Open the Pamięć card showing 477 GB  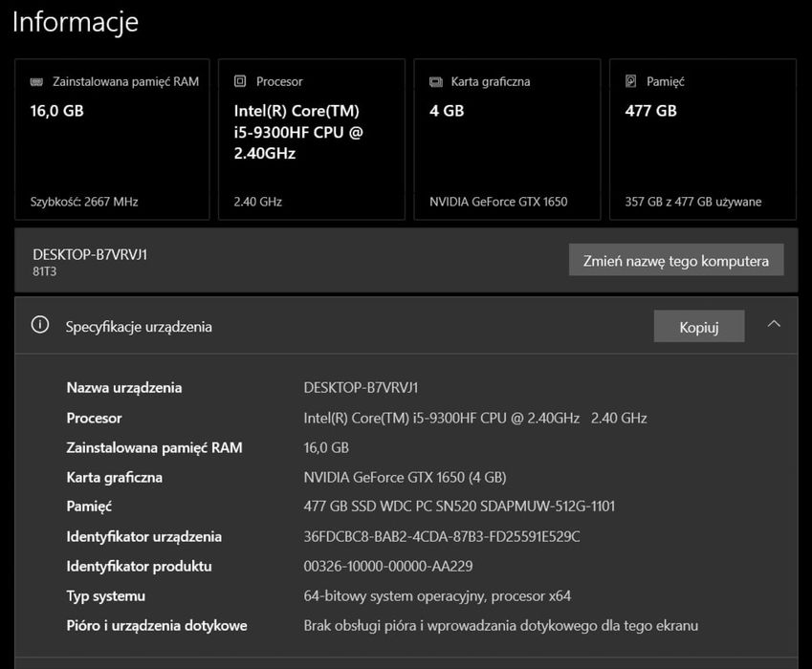click(703, 140)
